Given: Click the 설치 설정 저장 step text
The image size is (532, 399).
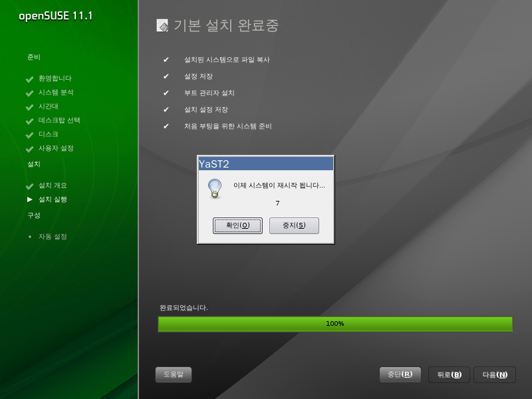Looking at the screenshot, I should pos(206,110).
